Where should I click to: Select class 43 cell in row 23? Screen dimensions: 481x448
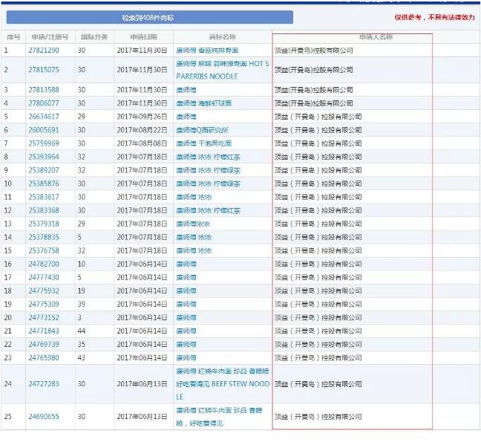(82, 358)
